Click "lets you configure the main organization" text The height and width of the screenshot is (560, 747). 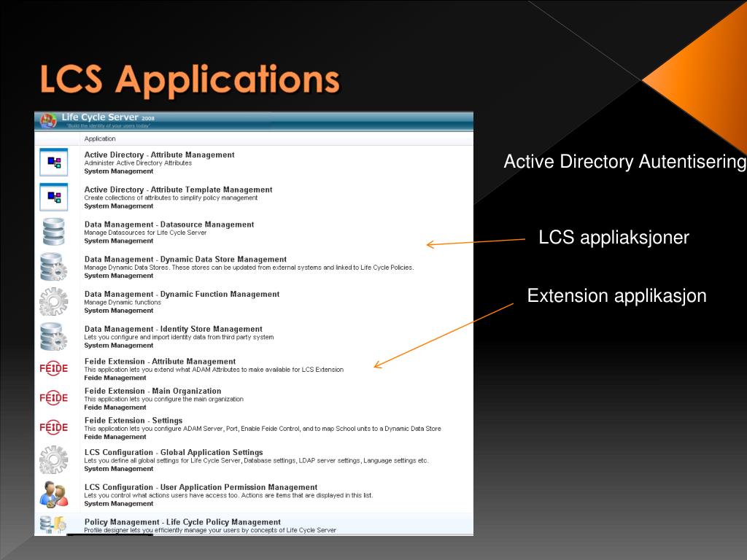[x=164, y=399]
